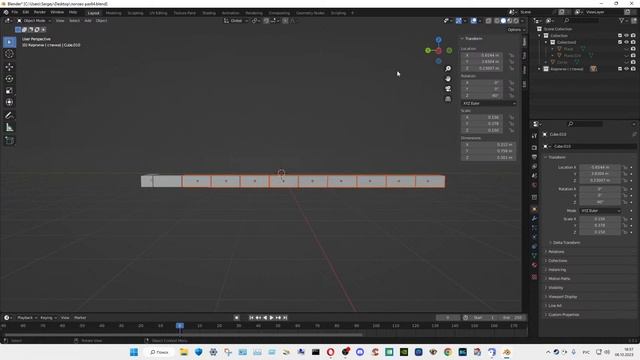Viewport: 640px width, 360px height.
Task: Open the Object Data green triangle tab
Action: (x=534, y=256)
